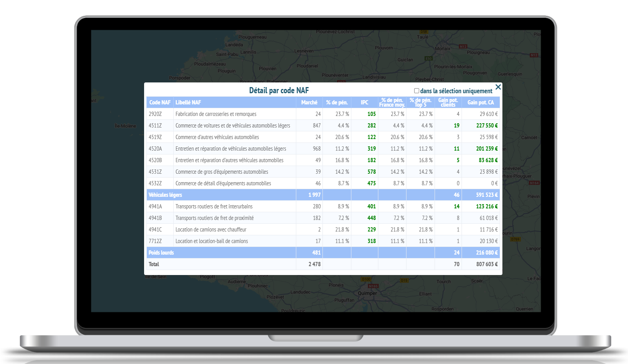Enable 'dans la sélection uniquement' checkbox
Viewport: 628px width, 364px height.
coord(416,91)
